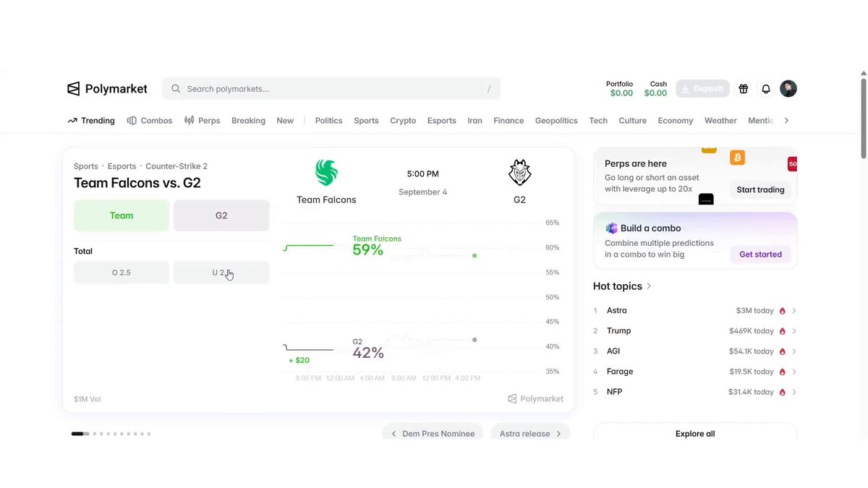
Task: Click the Bitcoin icon on Perps card
Action: click(x=737, y=158)
